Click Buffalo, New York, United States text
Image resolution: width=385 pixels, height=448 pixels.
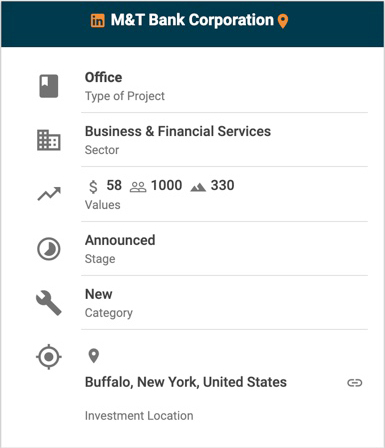point(186,382)
